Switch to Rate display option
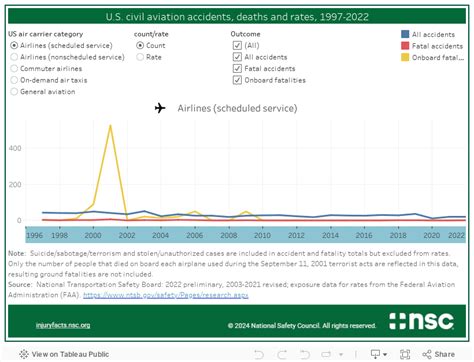 pyautogui.click(x=140, y=57)
